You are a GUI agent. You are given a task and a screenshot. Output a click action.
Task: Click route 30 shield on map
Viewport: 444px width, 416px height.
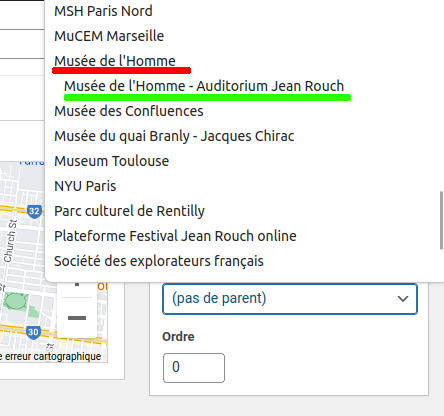pos(33,332)
